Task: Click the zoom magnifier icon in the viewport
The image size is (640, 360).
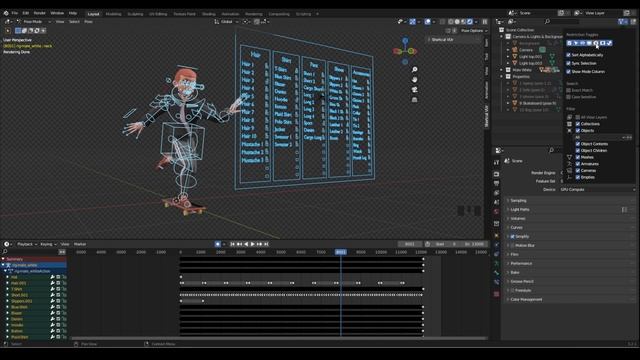Action: click(414, 70)
